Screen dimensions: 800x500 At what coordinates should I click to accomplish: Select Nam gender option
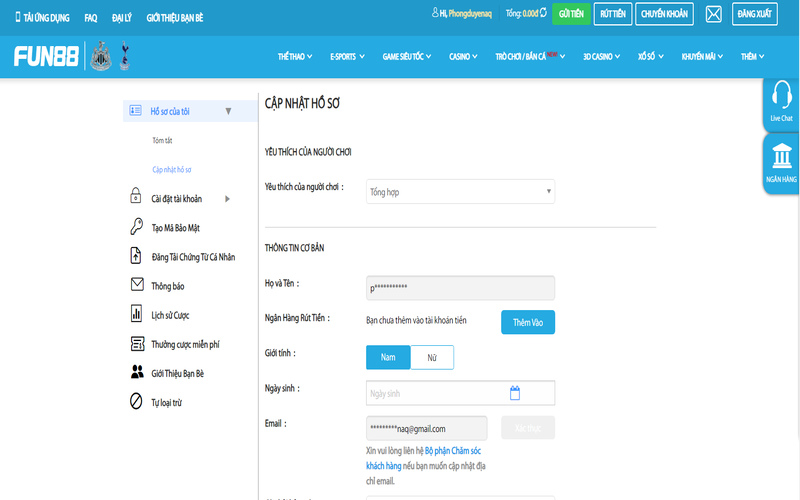point(388,357)
